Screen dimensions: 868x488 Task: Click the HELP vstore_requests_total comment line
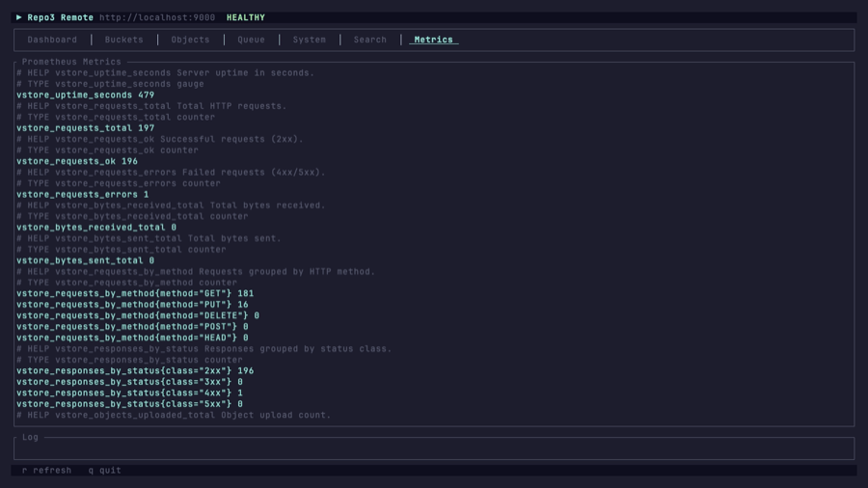151,106
